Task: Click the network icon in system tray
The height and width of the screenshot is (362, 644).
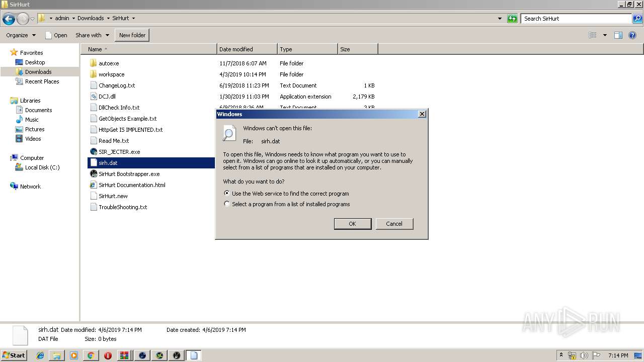Action: click(572, 355)
